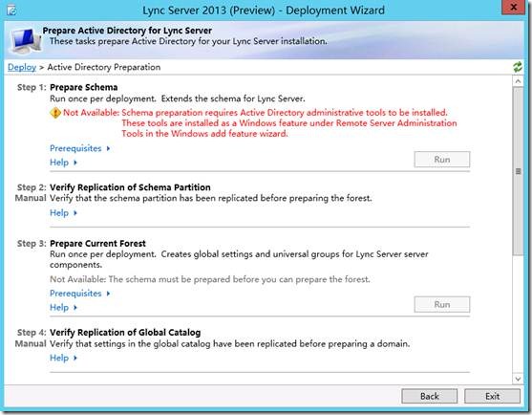This screenshot has height=415, width=532.
Task: Click gray 'Not Available: The schema must be prepared' text
Action: coord(210,279)
